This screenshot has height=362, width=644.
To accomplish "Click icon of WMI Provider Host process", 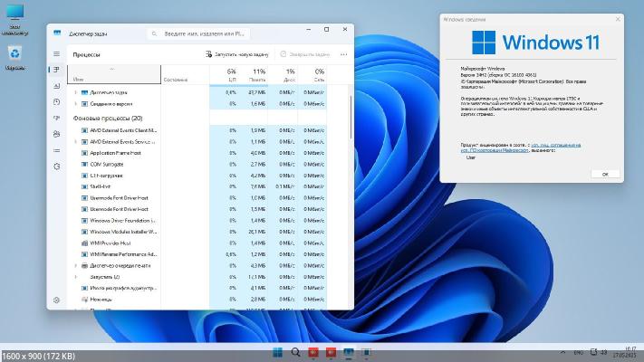I will tap(84, 243).
